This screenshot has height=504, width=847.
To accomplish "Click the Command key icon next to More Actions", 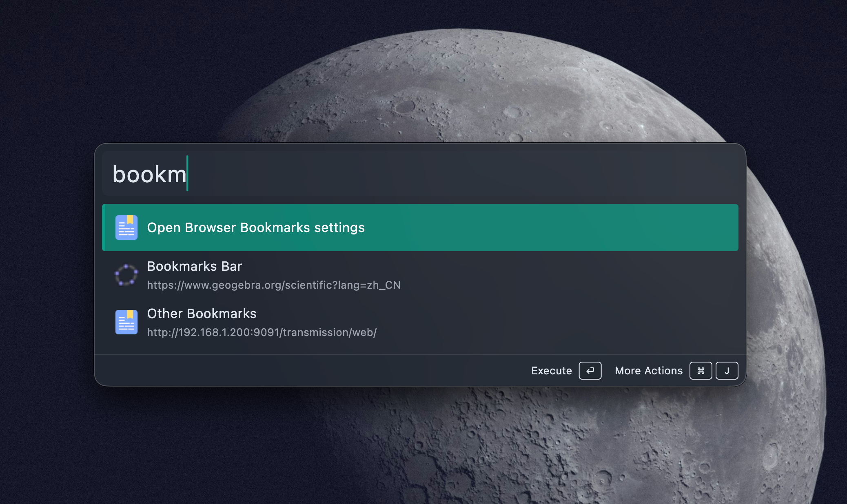I will coord(701,371).
